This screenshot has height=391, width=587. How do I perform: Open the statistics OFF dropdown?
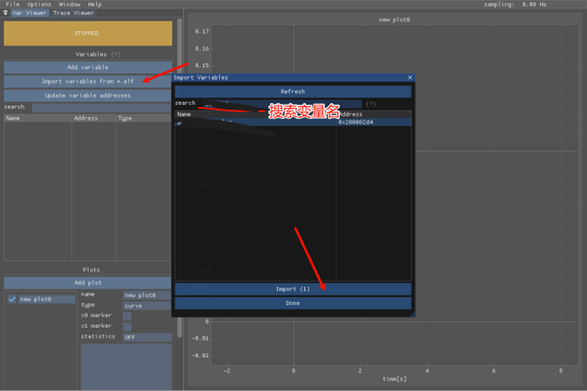tap(147, 337)
